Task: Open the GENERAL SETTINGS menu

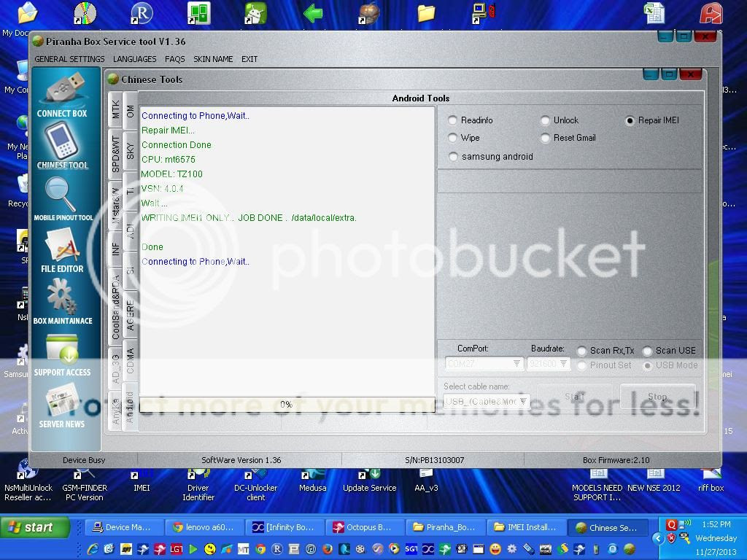Action: (x=69, y=59)
